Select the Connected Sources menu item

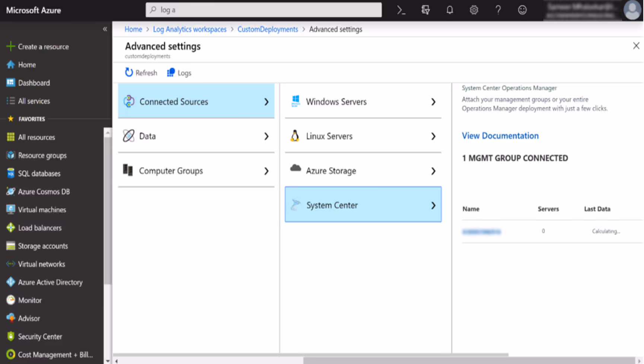[196, 101]
